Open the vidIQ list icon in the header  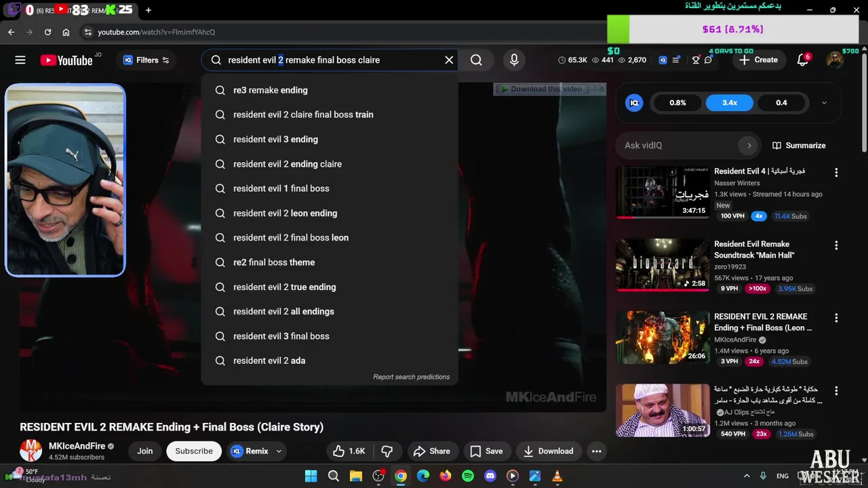click(x=676, y=60)
